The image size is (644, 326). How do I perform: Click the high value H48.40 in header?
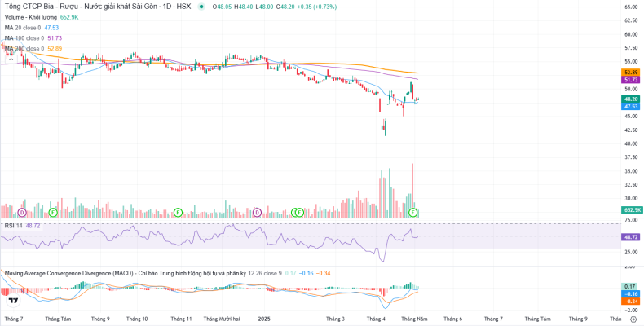pyautogui.click(x=243, y=7)
